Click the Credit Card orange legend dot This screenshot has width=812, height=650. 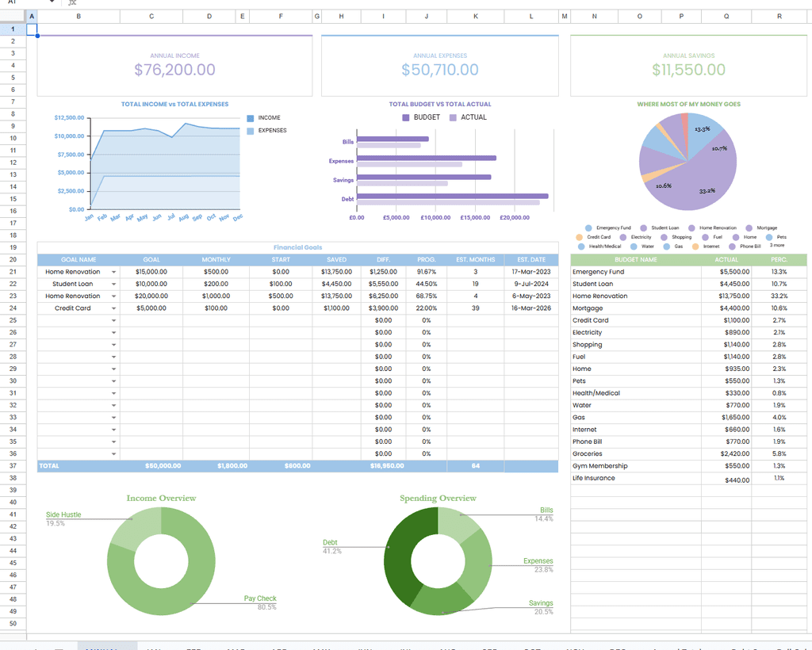click(x=579, y=238)
